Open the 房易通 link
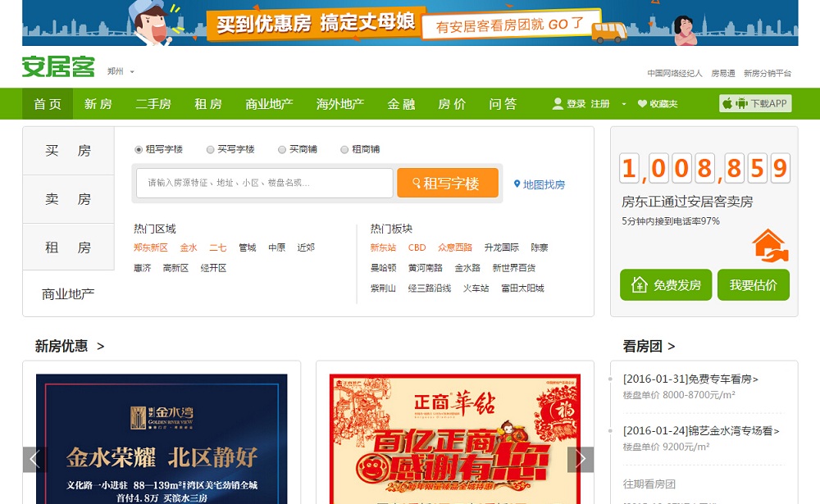 pyautogui.click(x=722, y=73)
